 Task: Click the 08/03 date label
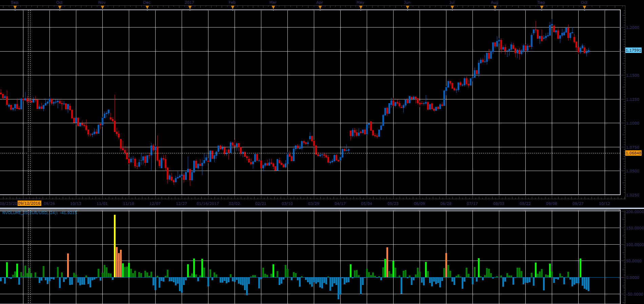(499, 204)
